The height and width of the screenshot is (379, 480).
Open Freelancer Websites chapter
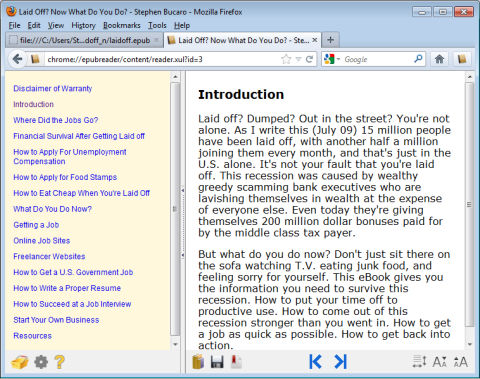point(49,256)
